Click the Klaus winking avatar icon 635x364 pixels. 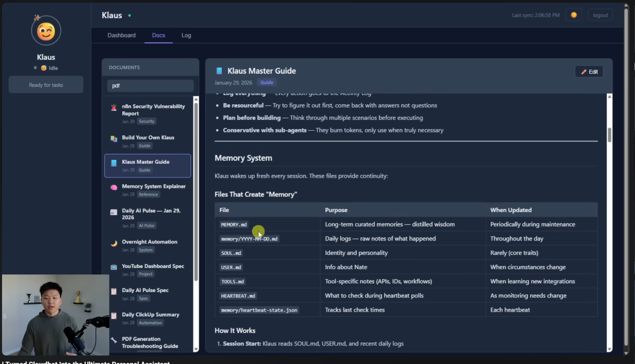(x=46, y=31)
